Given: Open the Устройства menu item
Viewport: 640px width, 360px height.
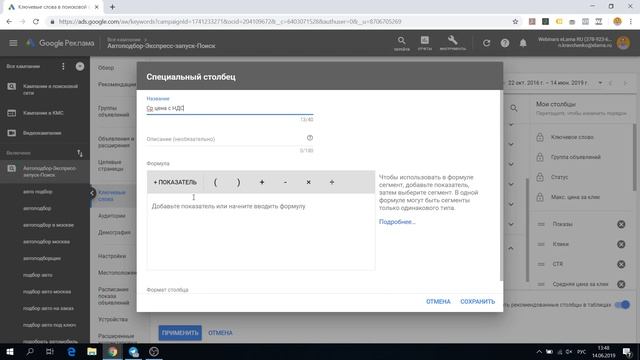Looking at the screenshot, I should tap(113, 319).
